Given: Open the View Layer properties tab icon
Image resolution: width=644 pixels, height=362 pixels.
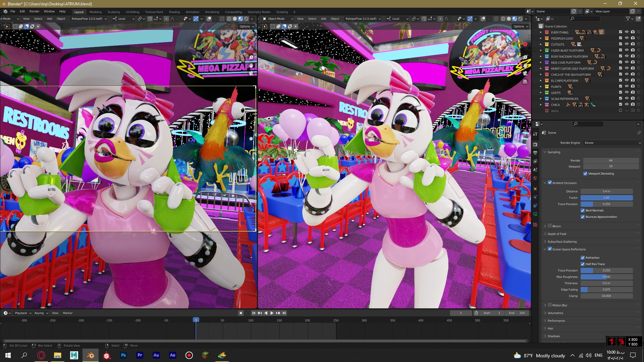Looking at the screenshot, I should click(535, 161).
